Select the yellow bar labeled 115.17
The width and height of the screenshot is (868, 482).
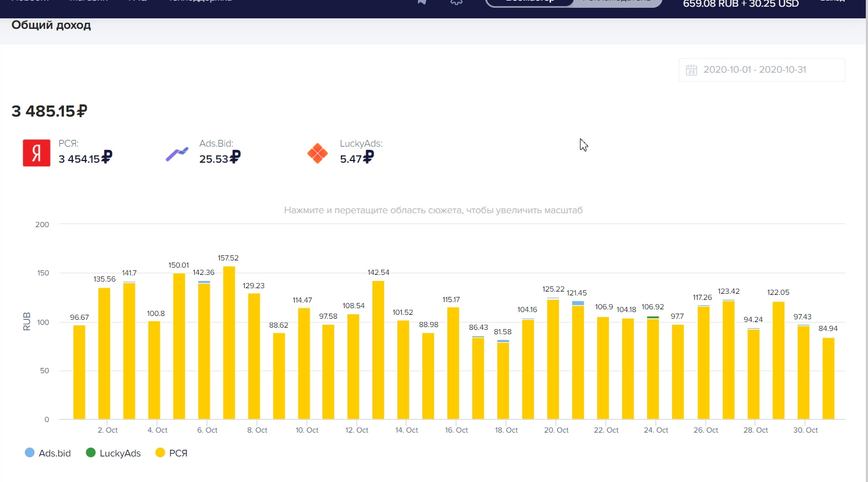pos(453,363)
